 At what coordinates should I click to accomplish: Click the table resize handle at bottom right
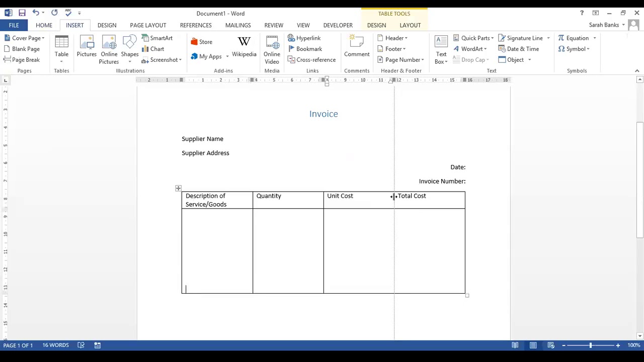pos(467,296)
